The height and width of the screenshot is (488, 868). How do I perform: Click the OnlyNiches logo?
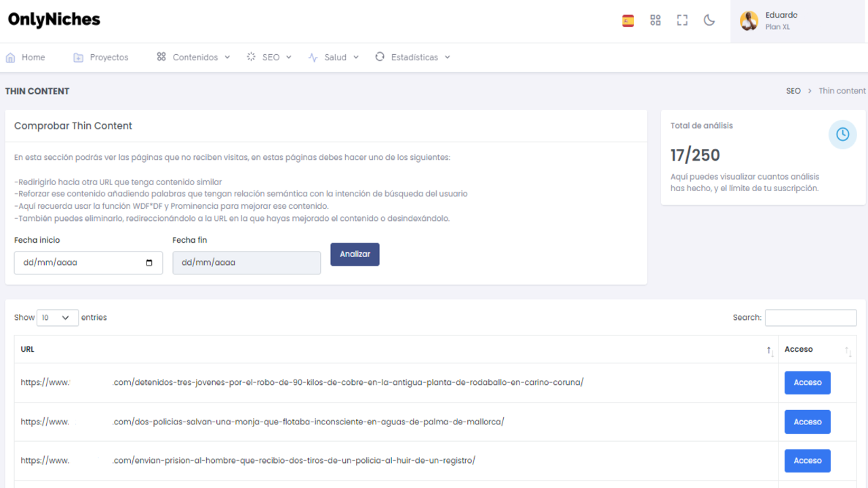coord(54,20)
